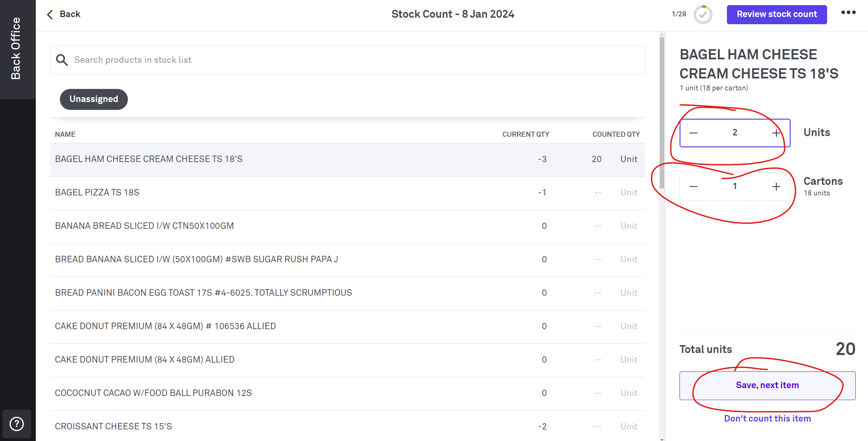Decrease Units count with minus button

(x=694, y=133)
